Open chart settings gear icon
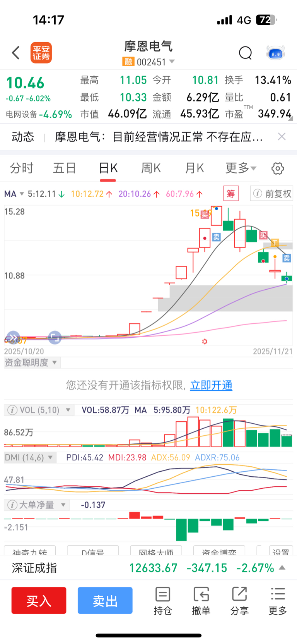Screen dimensions: 297x644 [278, 168]
